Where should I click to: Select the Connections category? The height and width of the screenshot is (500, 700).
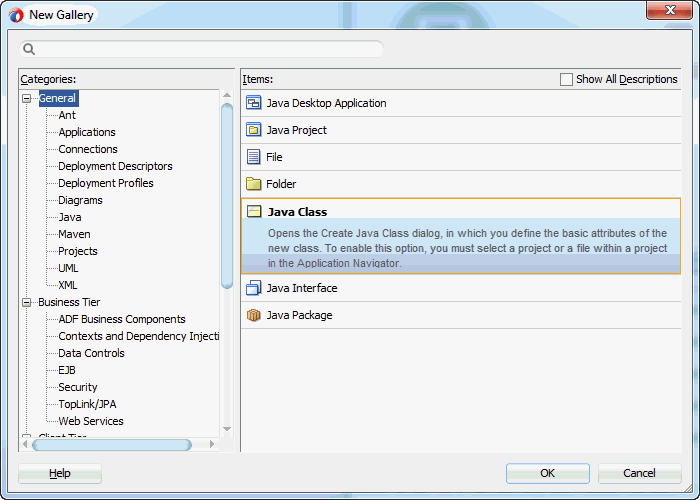pyautogui.click(x=88, y=149)
